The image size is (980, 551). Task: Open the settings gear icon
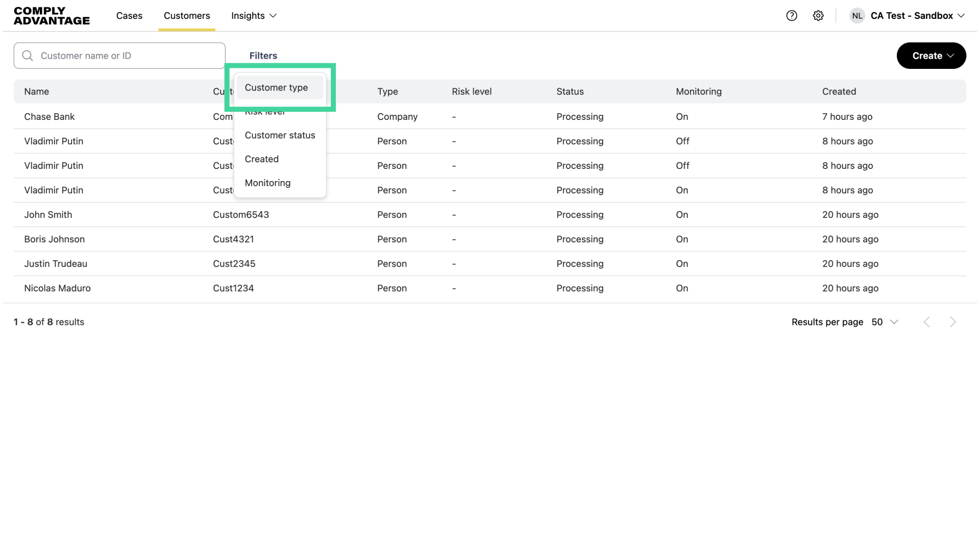[818, 16]
